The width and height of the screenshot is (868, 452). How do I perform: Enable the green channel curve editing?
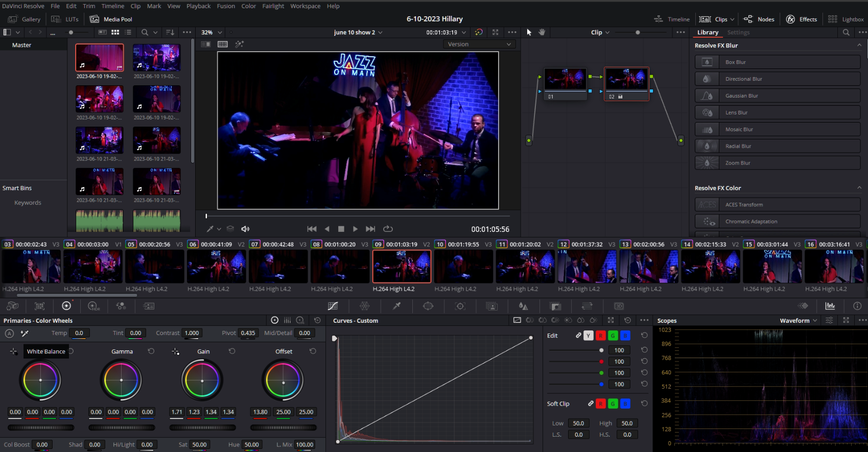[613, 336]
